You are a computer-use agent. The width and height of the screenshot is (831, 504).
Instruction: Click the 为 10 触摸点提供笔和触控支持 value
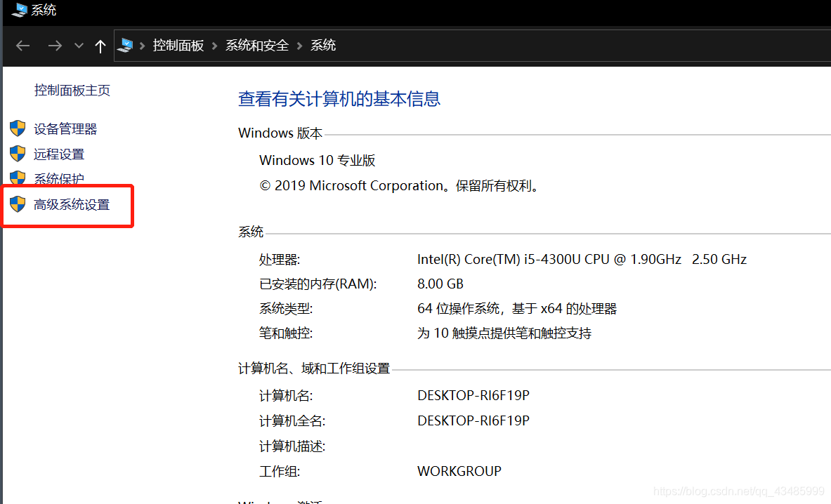504,333
